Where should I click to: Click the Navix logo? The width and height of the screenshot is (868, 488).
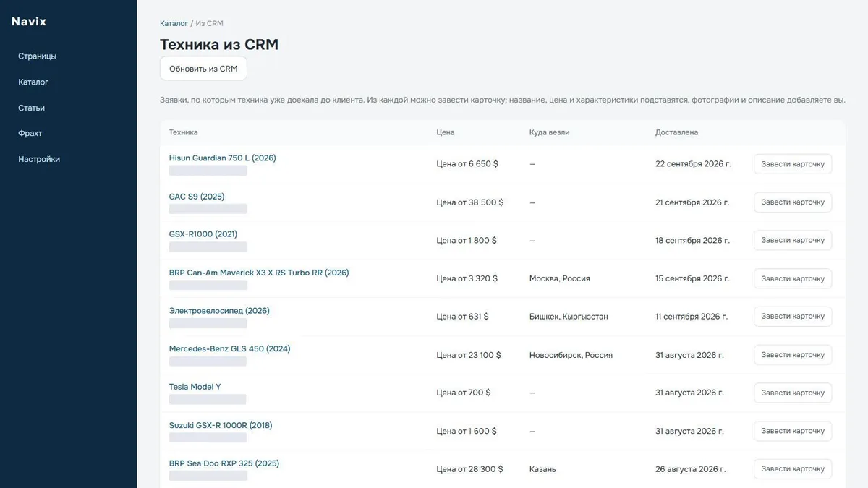coord(29,22)
